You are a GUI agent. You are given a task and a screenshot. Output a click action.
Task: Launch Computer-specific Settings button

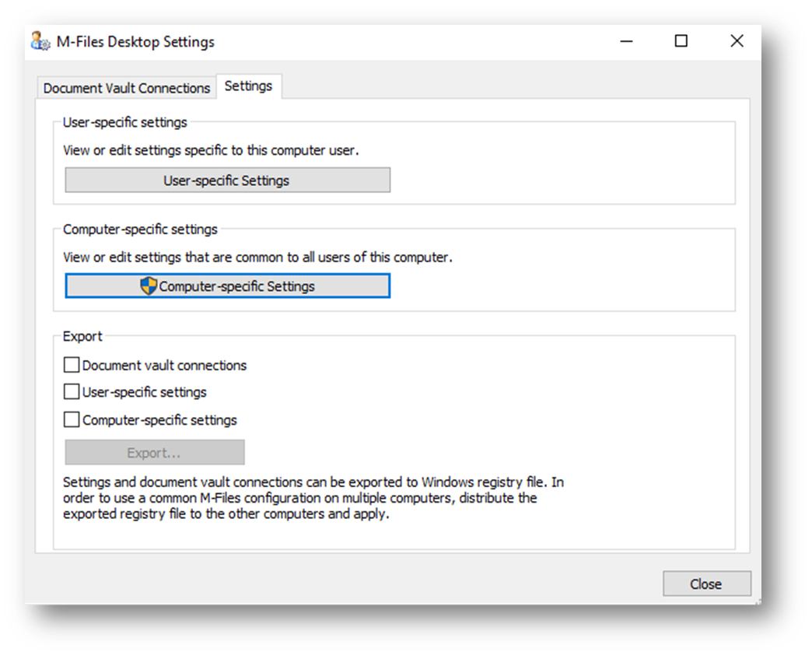(x=227, y=286)
